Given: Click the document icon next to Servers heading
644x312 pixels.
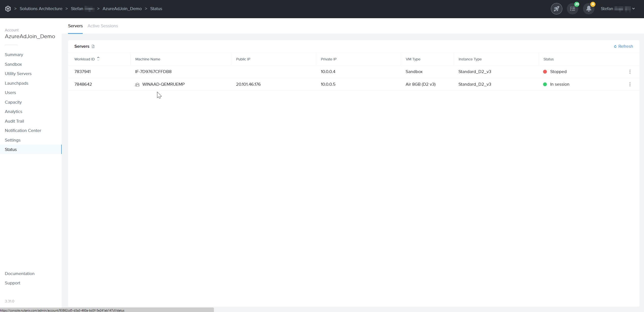Looking at the screenshot, I should click(93, 47).
